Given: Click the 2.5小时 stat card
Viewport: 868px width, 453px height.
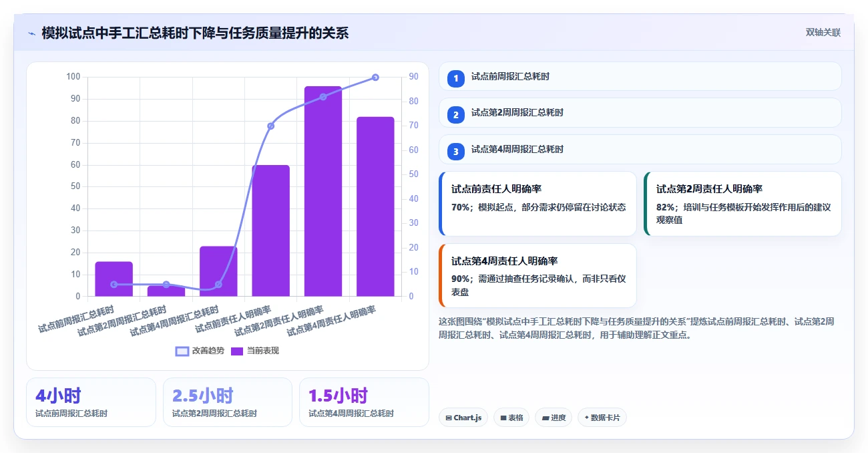Looking at the screenshot, I should (x=228, y=402).
